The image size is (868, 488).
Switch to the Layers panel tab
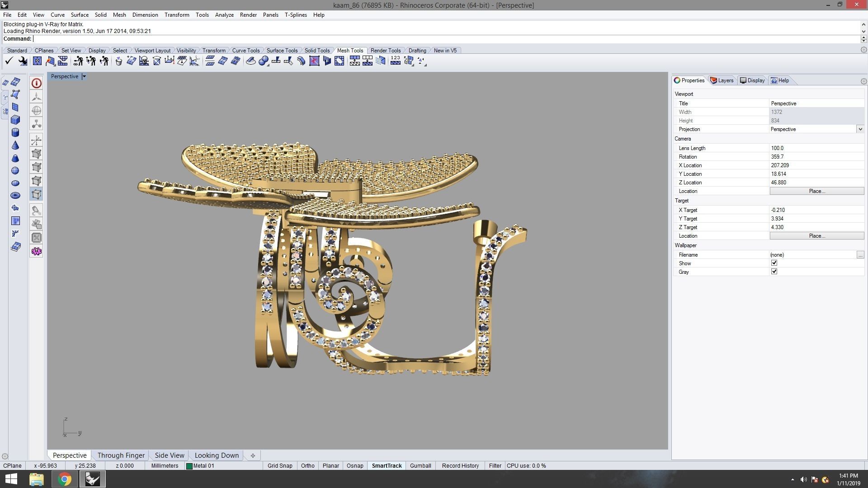722,80
